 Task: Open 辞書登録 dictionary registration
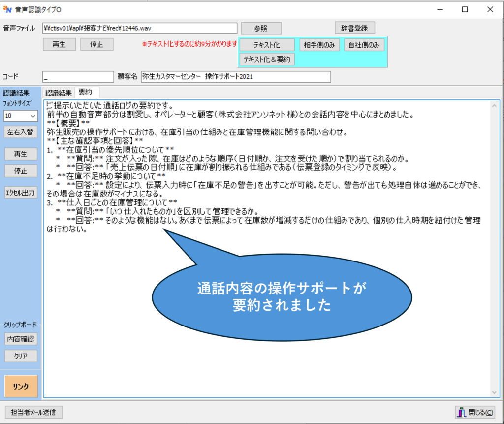354,28
